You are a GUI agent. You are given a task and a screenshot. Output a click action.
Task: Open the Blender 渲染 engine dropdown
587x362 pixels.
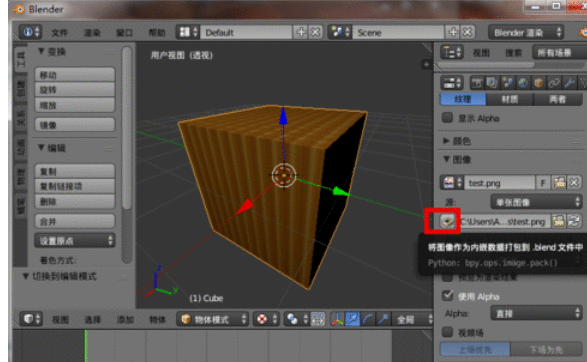click(x=526, y=33)
